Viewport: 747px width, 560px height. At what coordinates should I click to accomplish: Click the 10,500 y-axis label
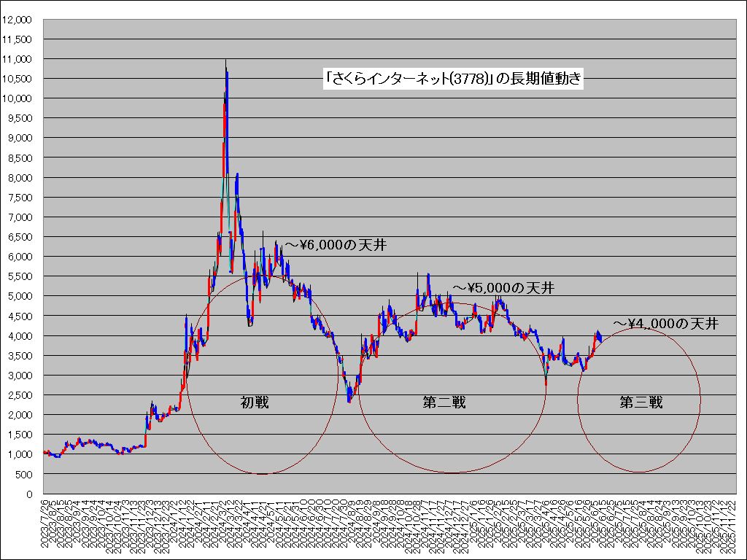pyautogui.click(x=18, y=79)
